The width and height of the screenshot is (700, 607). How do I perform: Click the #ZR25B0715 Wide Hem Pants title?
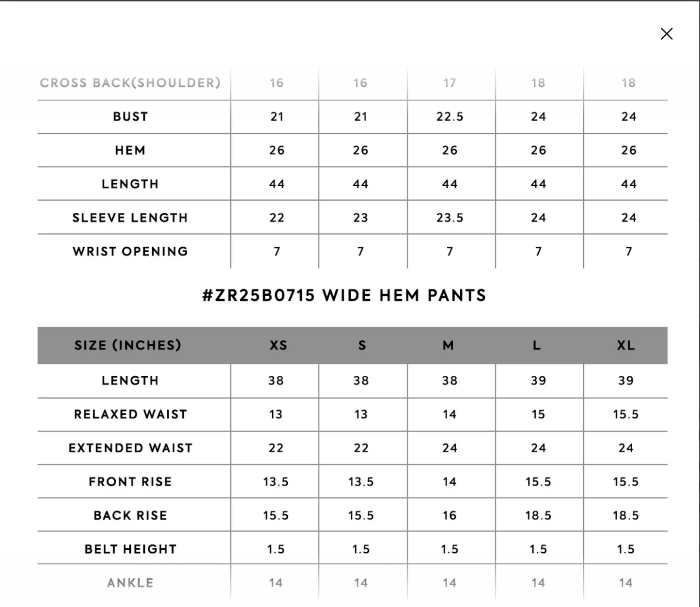click(344, 295)
